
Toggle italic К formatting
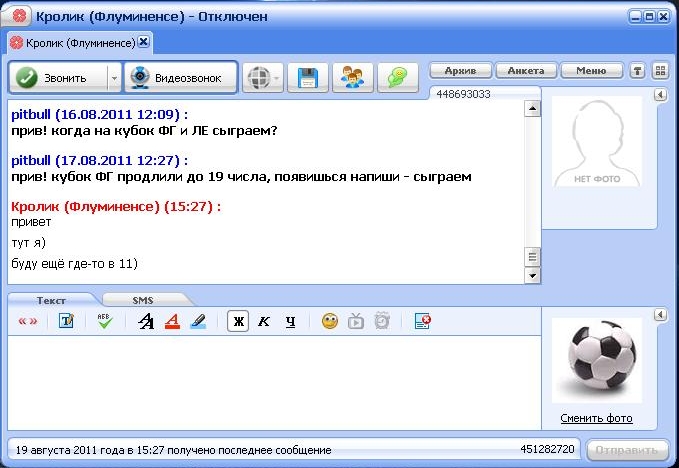[x=264, y=321]
